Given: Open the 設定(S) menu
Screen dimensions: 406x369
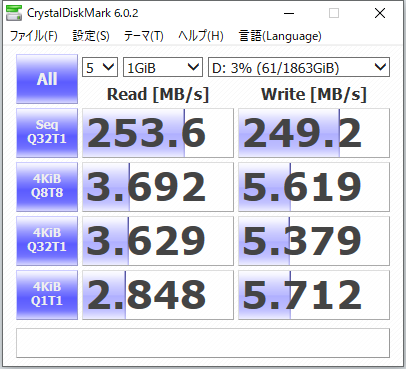Looking at the screenshot, I should tap(91, 36).
